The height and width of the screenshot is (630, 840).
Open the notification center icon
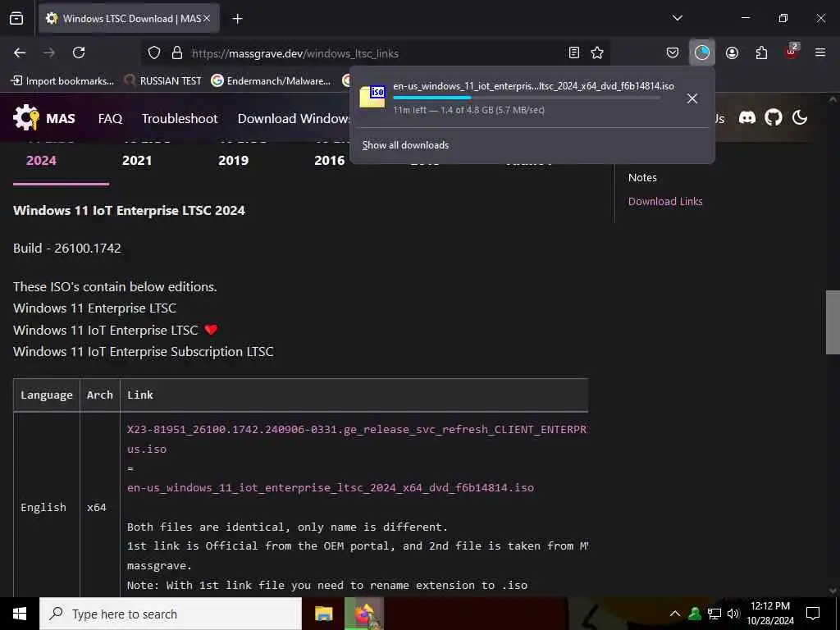[813, 614]
